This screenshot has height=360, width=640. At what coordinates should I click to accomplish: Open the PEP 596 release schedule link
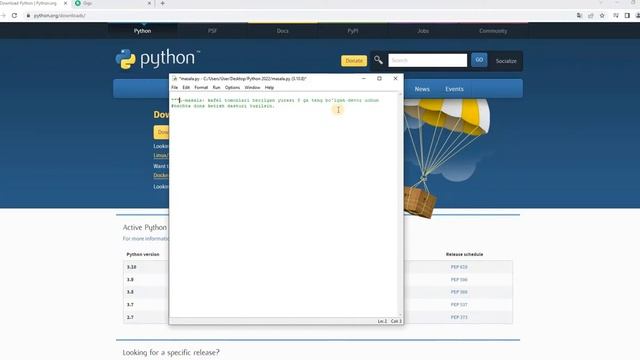click(459, 280)
